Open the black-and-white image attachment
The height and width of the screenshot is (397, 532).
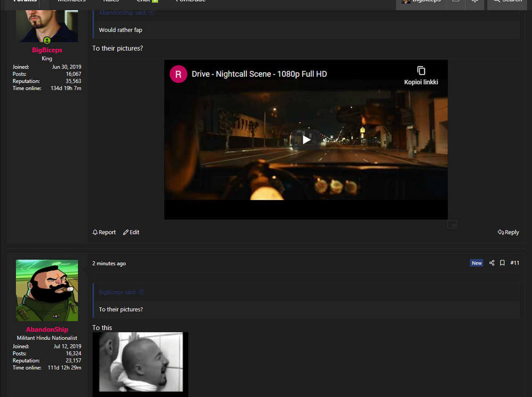click(x=140, y=364)
